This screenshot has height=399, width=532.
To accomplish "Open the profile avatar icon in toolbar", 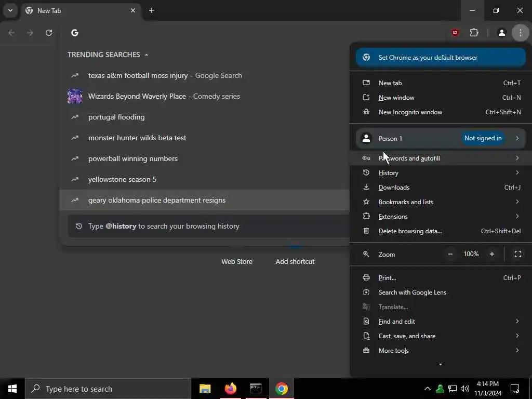I will click(502, 33).
